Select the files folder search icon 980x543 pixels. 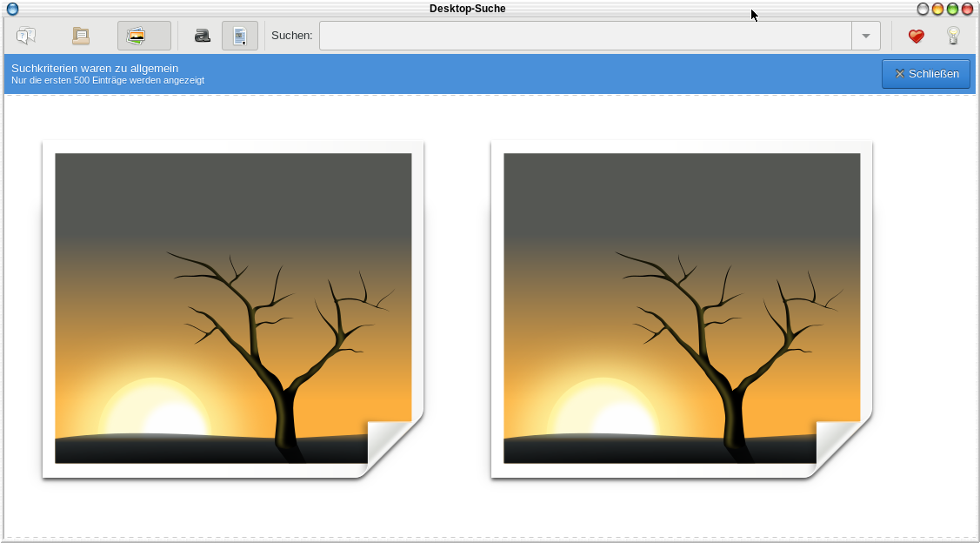(81, 36)
